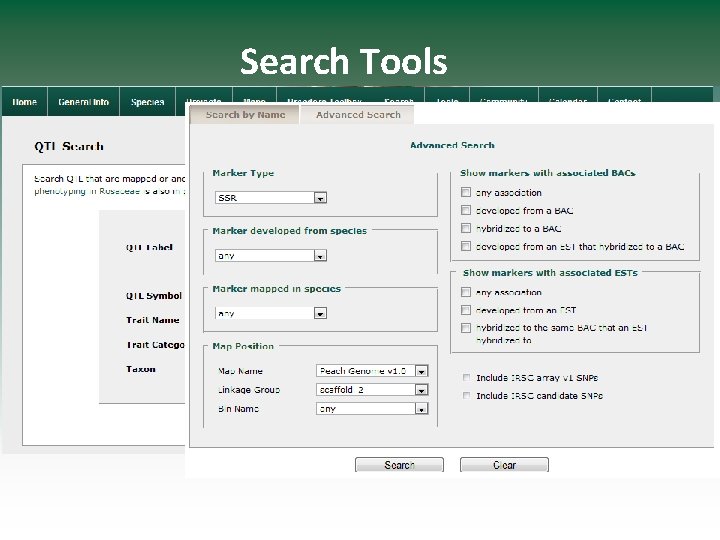The width and height of the screenshot is (720, 540).
Task: Expand the Marker Type dropdown showing SSR
Action: click(x=271, y=198)
